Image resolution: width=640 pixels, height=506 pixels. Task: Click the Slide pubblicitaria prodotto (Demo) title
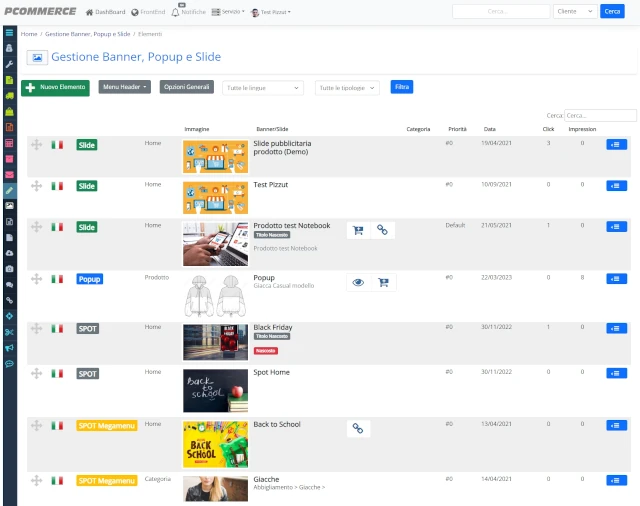pos(282,147)
